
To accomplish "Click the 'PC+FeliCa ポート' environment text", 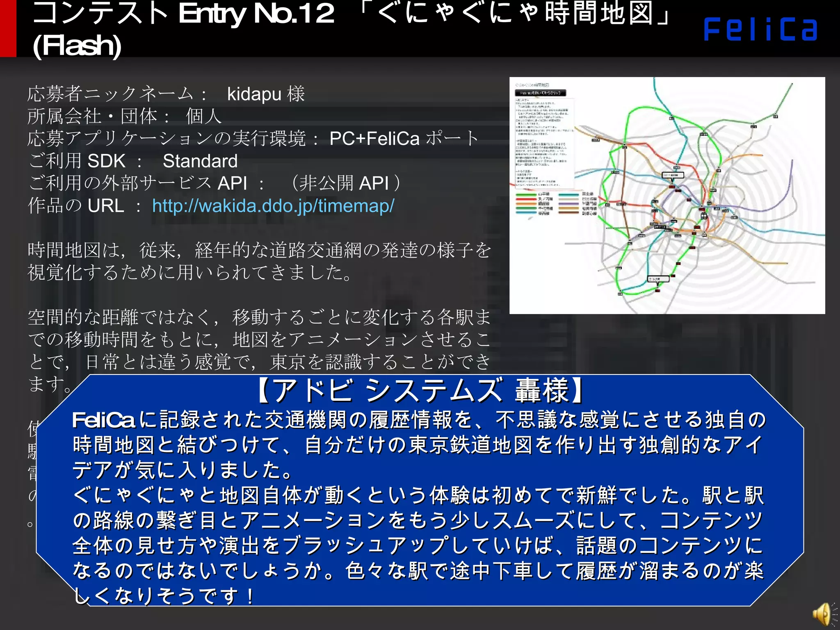I will click(x=404, y=139).
